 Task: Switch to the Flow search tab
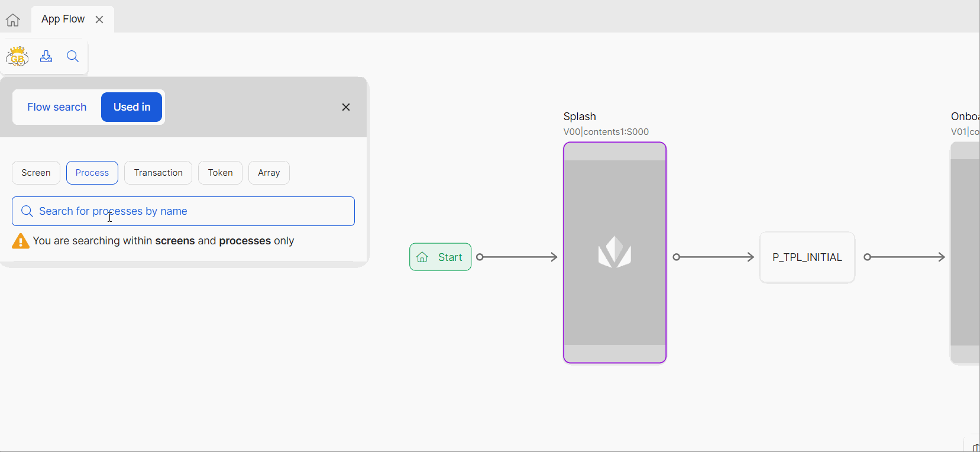point(57,107)
